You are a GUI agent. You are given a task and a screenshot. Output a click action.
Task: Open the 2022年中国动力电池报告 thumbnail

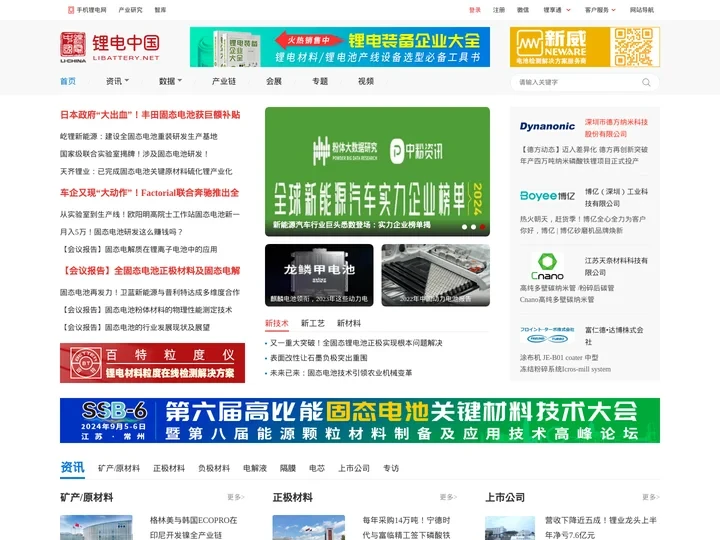[436, 275]
